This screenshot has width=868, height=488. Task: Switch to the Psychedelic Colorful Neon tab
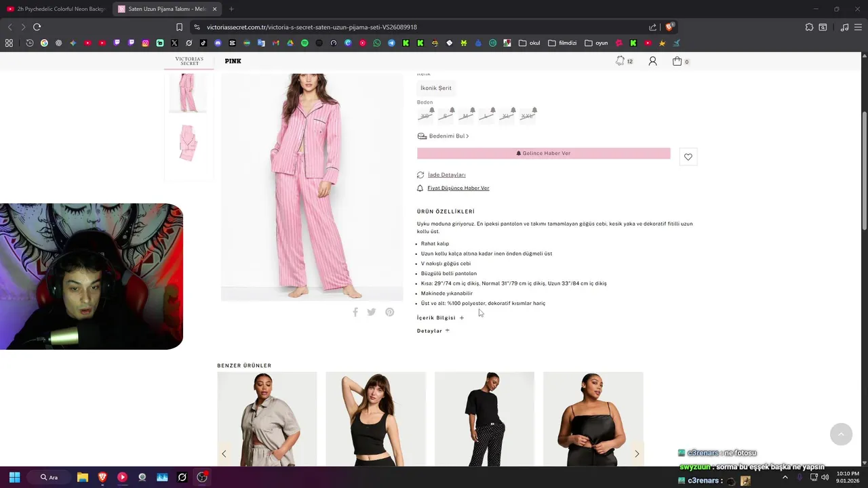pos(56,9)
